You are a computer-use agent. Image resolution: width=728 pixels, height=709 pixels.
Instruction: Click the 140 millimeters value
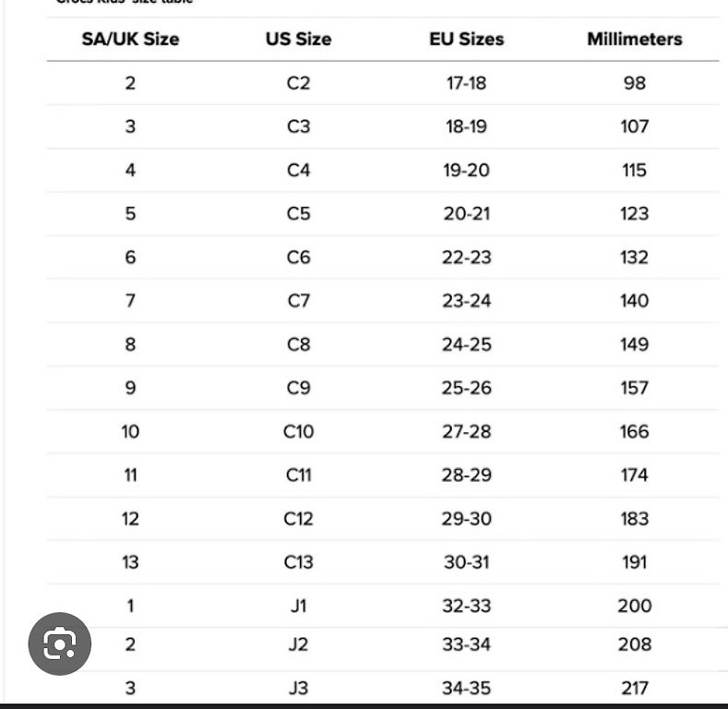(635, 301)
